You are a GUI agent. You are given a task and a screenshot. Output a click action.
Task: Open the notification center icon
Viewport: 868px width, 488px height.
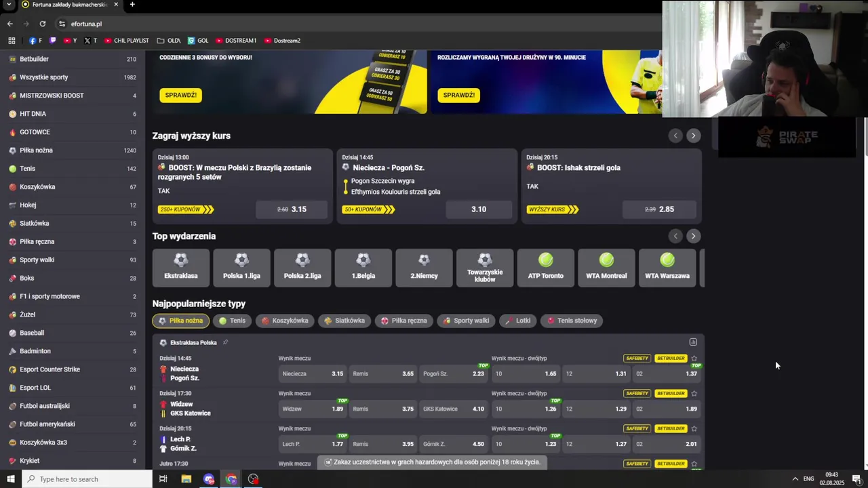click(x=856, y=479)
